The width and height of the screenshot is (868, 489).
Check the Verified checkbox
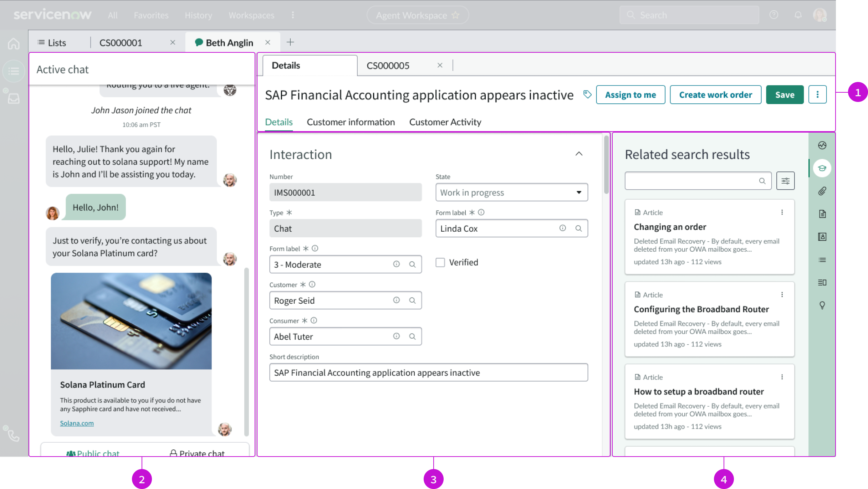coord(440,262)
